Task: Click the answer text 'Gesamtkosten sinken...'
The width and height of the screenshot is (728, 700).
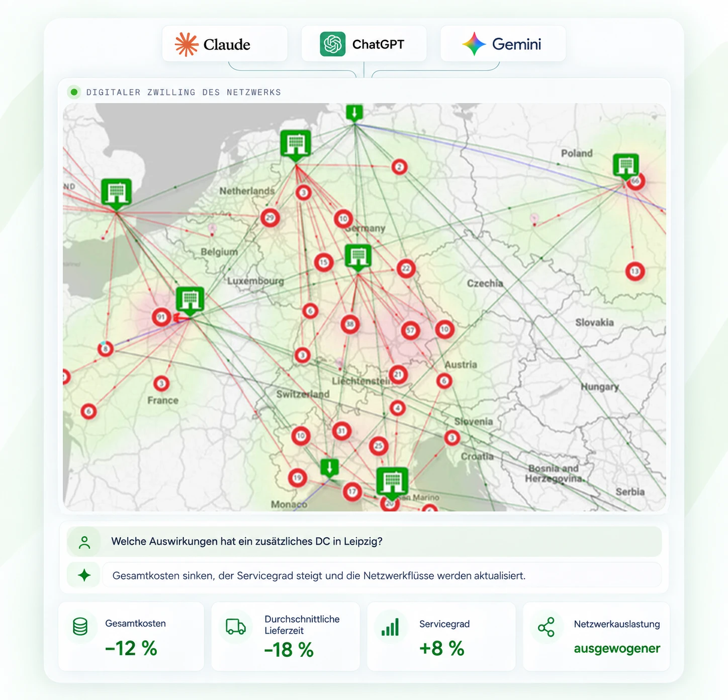Action: [x=319, y=575]
